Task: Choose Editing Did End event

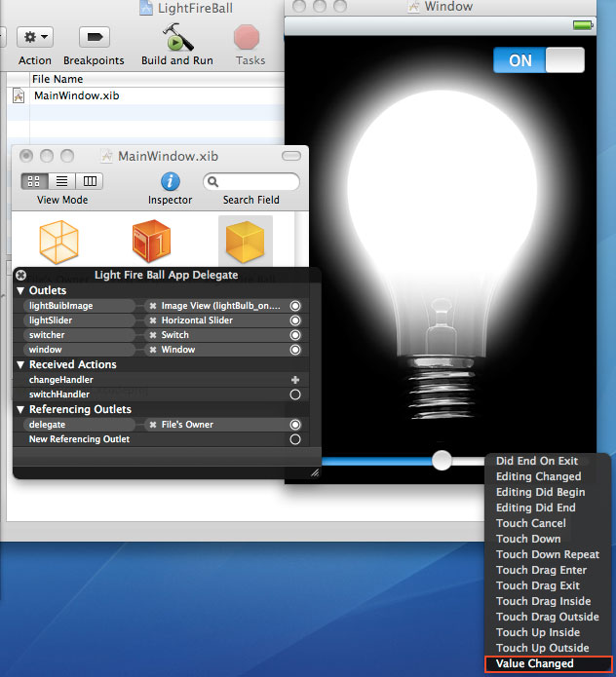Action: coord(536,508)
